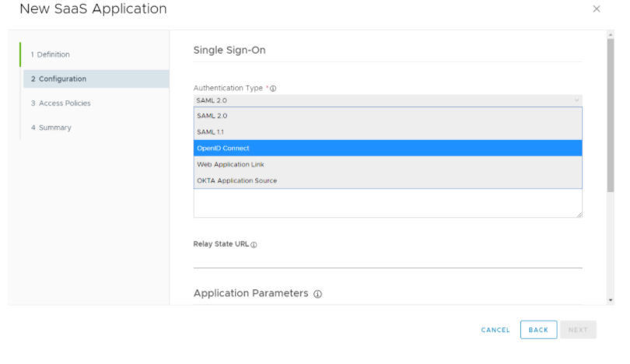Image resolution: width=630 pixels, height=364 pixels.
Task: Click info icon next to Authentication Type
Action: tap(273, 89)
